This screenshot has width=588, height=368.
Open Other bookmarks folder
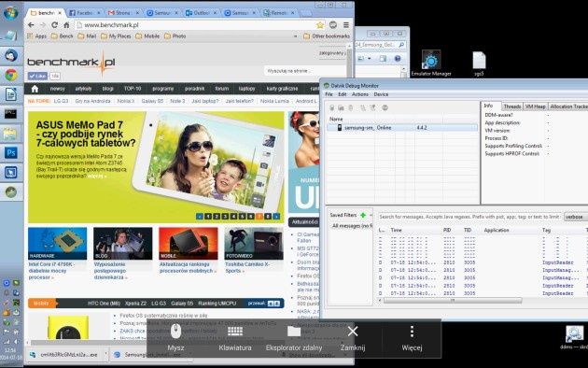point(327,36)
